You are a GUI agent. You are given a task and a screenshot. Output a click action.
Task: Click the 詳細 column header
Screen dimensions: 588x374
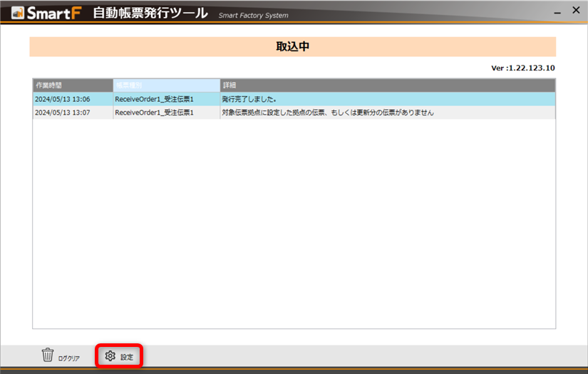pos(387,85)
